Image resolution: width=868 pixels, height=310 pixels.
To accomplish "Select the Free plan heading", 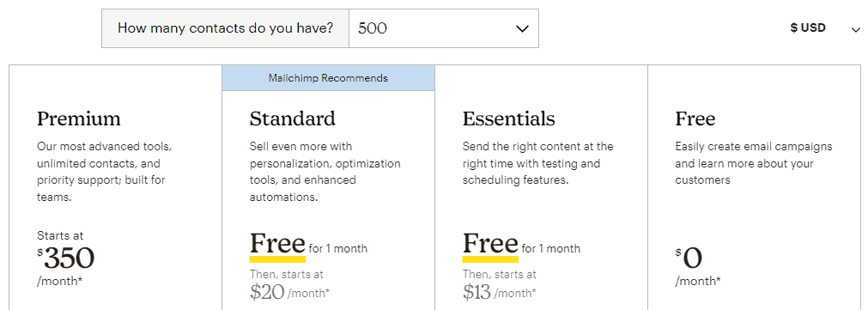I will point(695,119).
